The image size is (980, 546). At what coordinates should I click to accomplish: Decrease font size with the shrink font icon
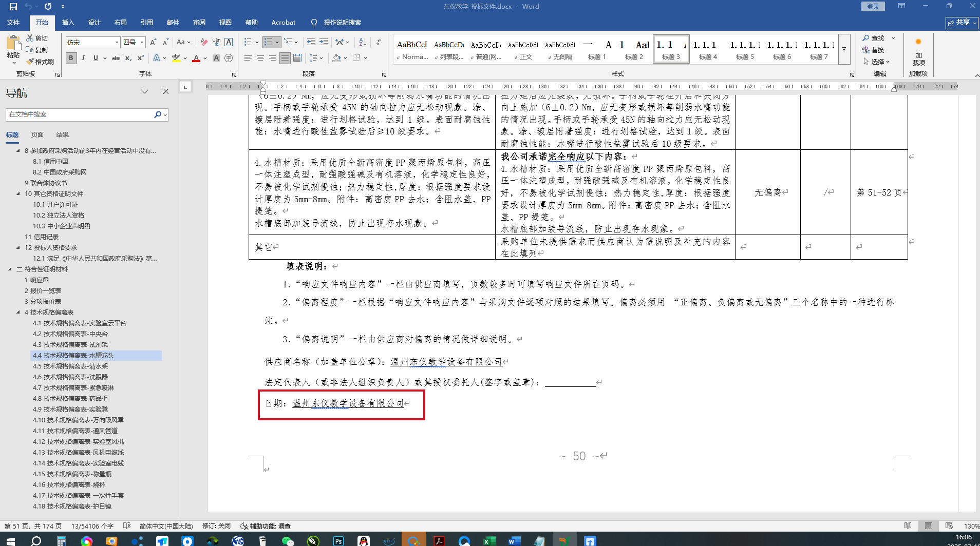pyautogui.click(x=165, y=42)
